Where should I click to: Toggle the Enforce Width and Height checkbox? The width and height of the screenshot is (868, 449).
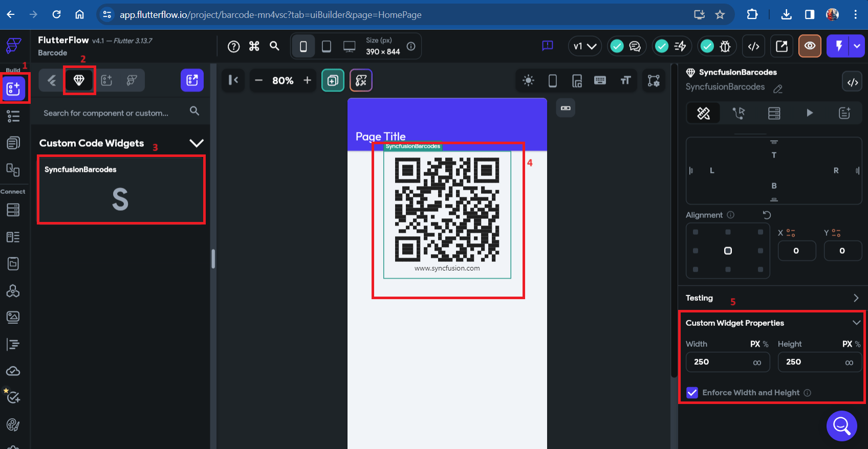pyautogui.click(x=692, y=393)
